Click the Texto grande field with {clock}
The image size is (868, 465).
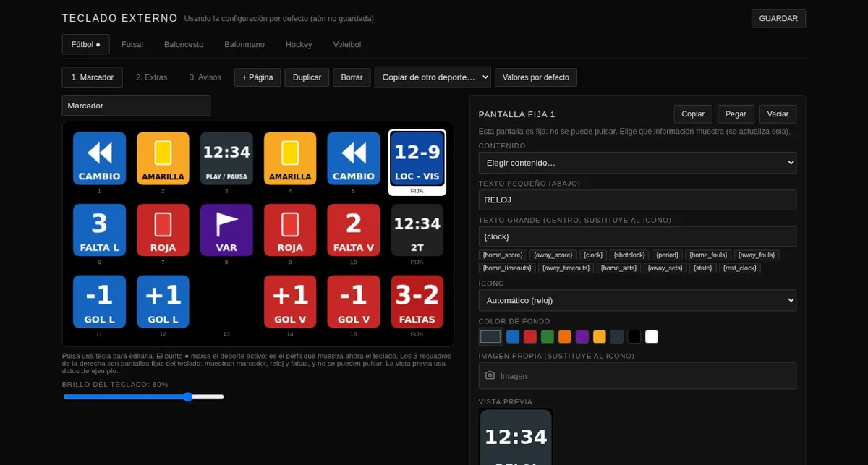(637, 236)
